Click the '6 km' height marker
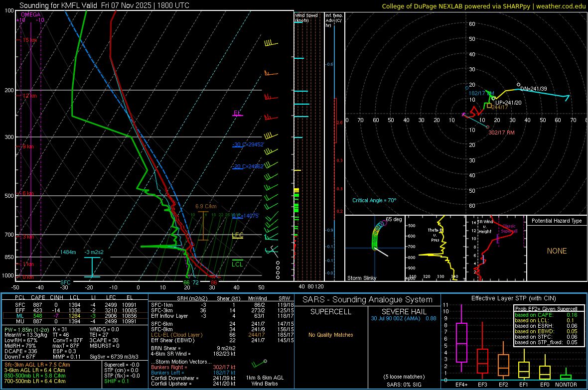 [28, 193]
